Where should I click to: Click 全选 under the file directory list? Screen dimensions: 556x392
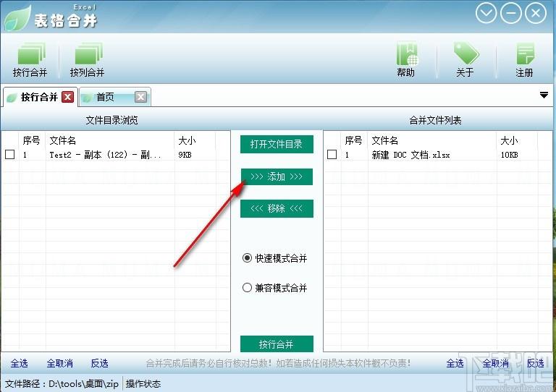(19, 363)
